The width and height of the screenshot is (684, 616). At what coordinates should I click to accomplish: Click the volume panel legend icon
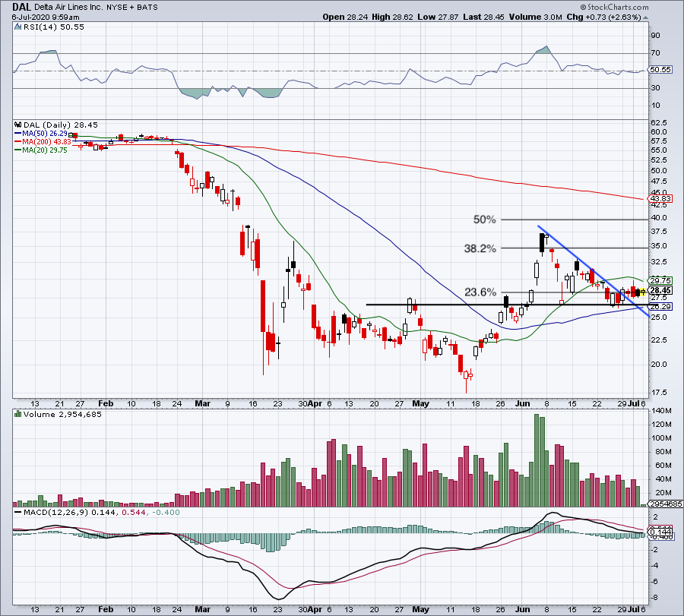pos(18,414)
